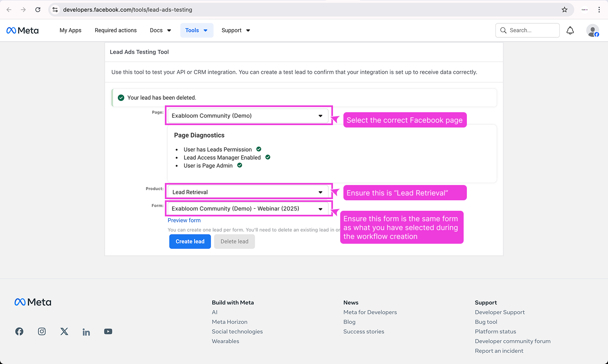
Task: Expand the Product dropdown showing Lead Retrieval
Action: (x=248, y=192)
